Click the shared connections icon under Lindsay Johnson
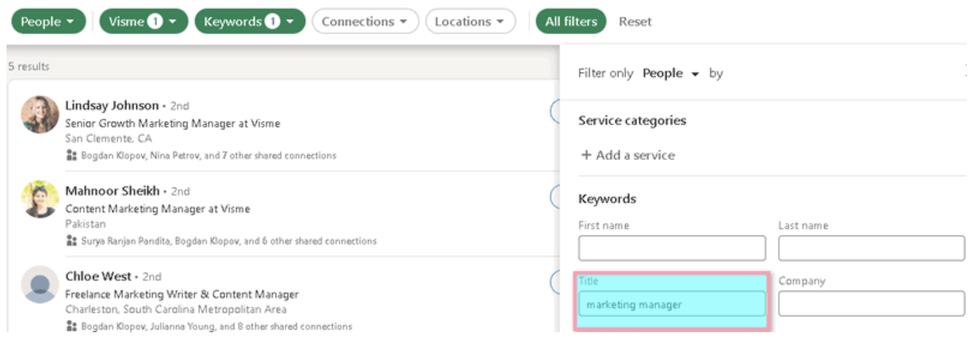Image resolution: width=980 pixels, height=363 pixels. coord(72,156)
